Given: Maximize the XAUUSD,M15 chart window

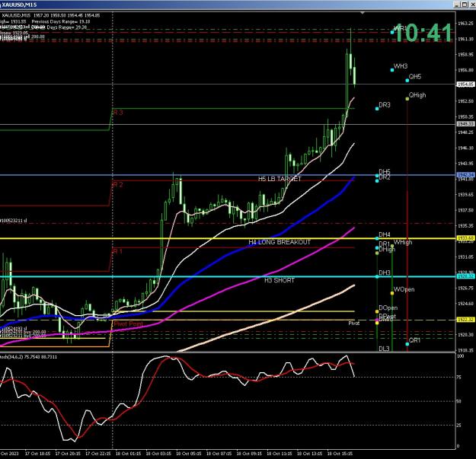Looking at the screenshot, I should coord(465,5).
